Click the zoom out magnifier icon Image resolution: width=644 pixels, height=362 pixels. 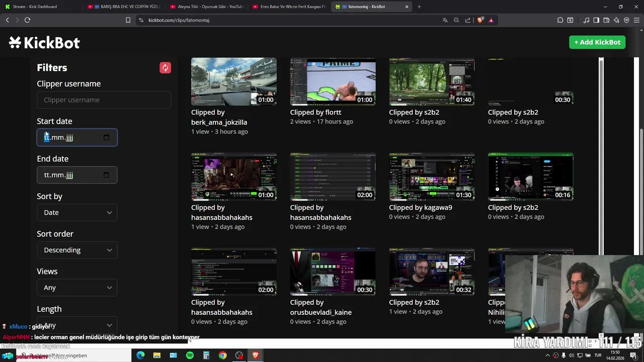(456, 20)
